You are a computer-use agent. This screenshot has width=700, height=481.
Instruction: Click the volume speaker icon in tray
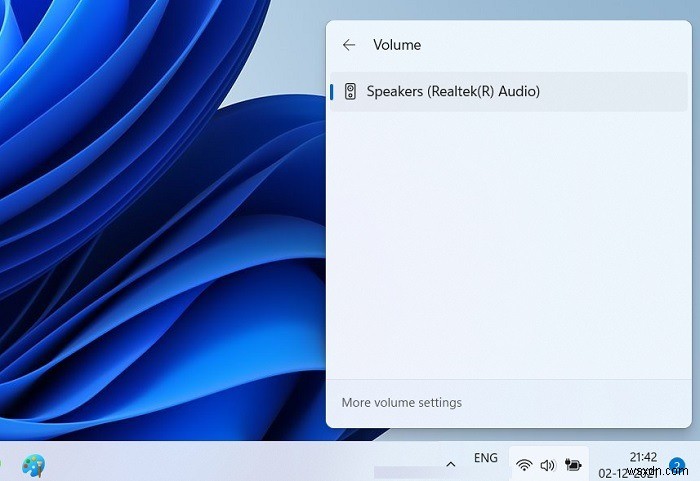pos(548,465)
